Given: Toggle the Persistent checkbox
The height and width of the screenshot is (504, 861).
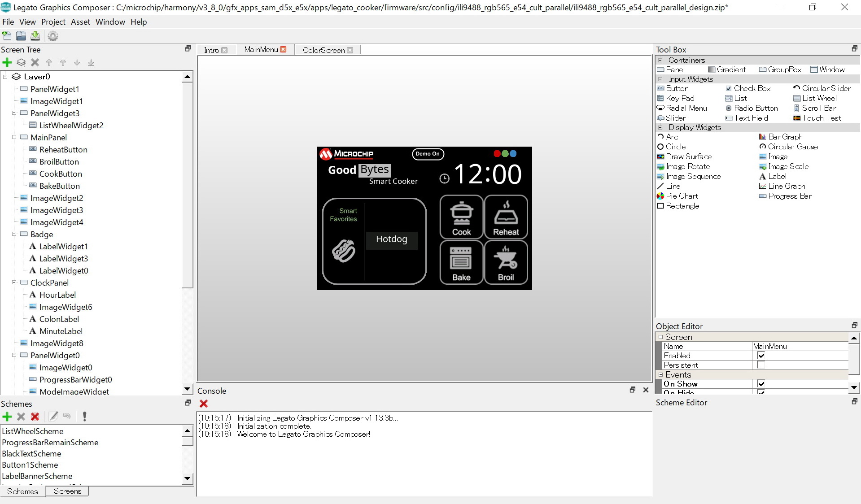Looking at the screenshot, I should (x=761, y=365).
